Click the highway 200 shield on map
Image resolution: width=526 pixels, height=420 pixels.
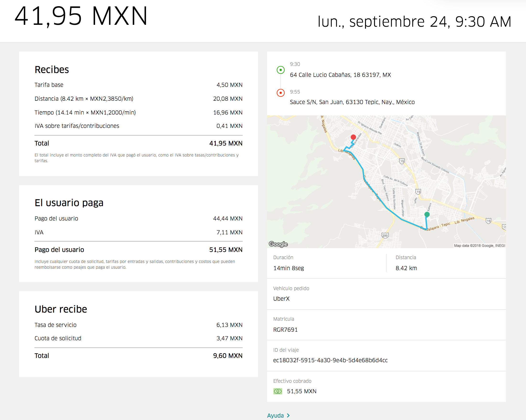click(385, 236)
